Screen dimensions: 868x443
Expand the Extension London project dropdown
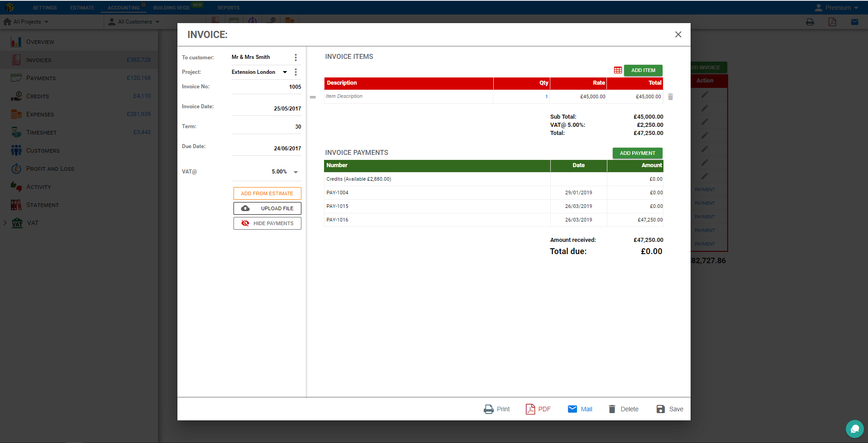pyautogui.click(x=285, y=72)
